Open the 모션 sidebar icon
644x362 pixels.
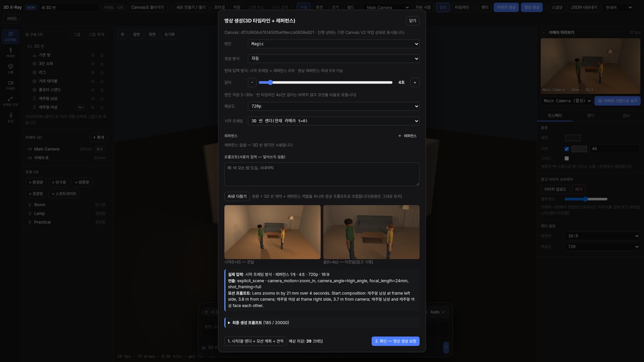[10, 118]
